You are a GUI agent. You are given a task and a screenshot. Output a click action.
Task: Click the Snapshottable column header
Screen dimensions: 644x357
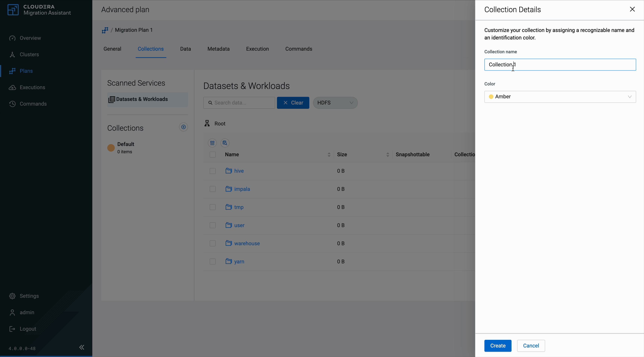[x=413, y=155]
